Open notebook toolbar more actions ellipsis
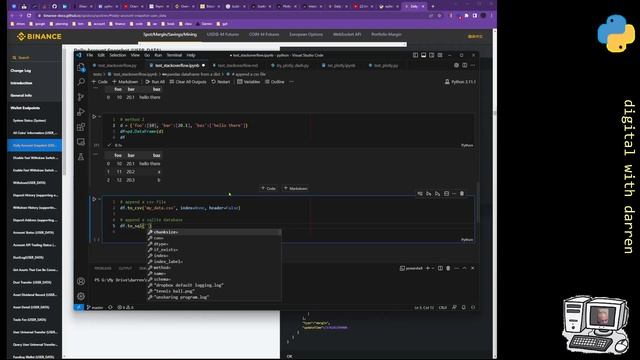 (x=291, y=82)
